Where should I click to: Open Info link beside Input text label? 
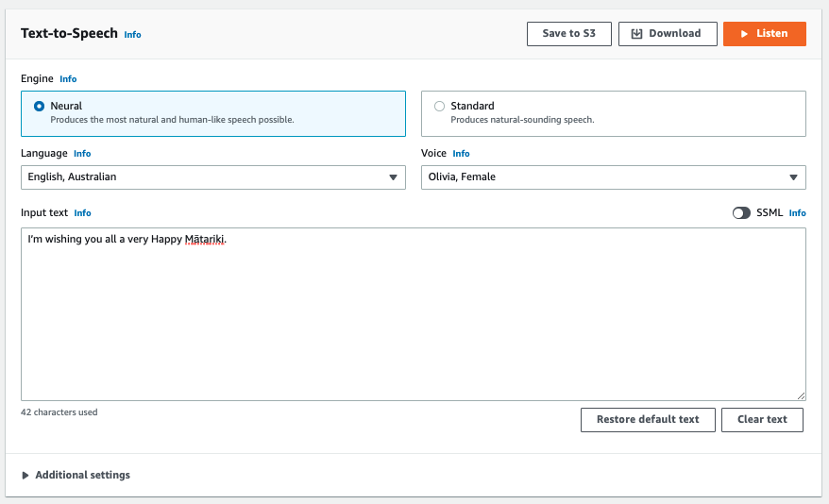[x=82, y=213]
